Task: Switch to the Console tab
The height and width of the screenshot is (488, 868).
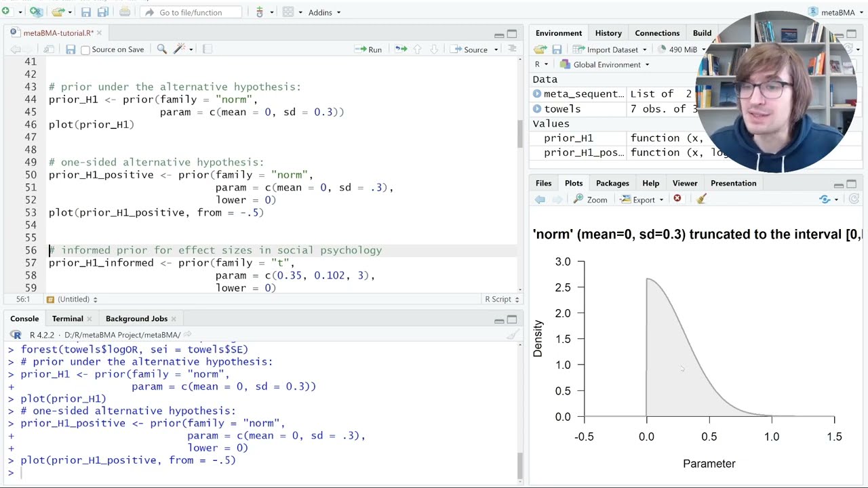Action: click(24, 319)
